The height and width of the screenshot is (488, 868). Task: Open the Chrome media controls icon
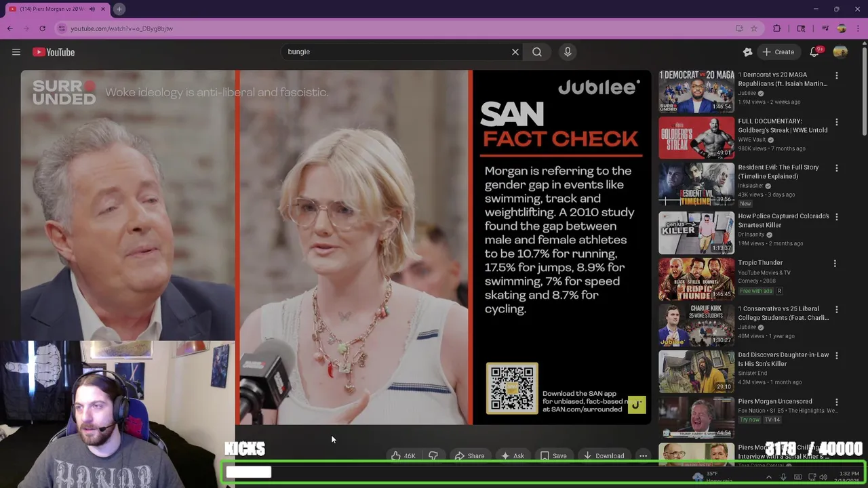tap(825, 28)
